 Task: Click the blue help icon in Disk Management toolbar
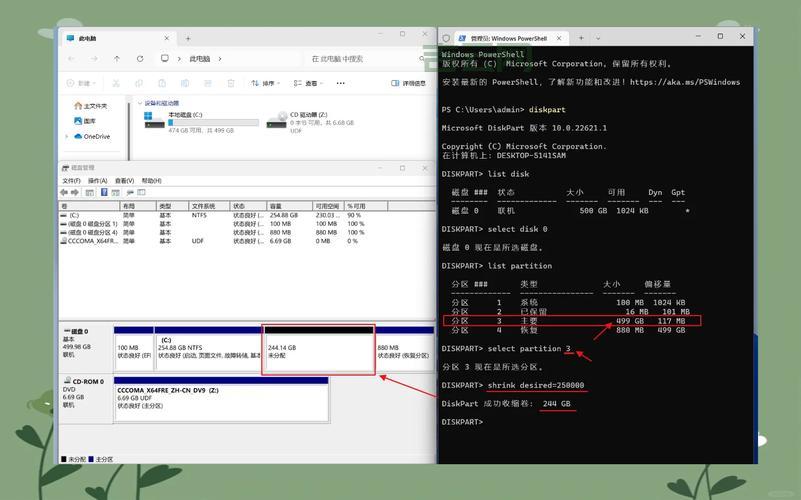point(102,193)
